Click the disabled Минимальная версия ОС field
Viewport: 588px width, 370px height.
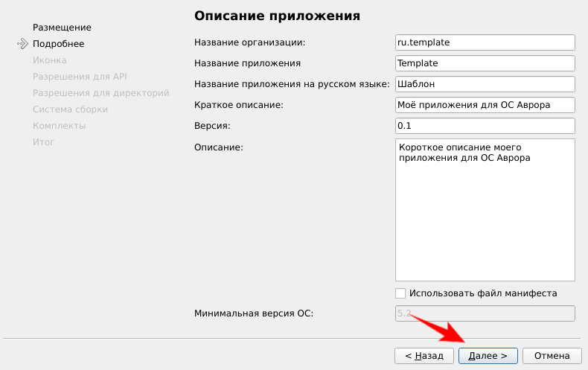485,313
